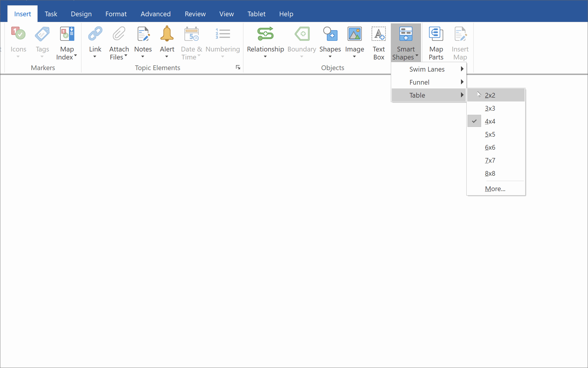Select More... for custom table size

(495, 189)
